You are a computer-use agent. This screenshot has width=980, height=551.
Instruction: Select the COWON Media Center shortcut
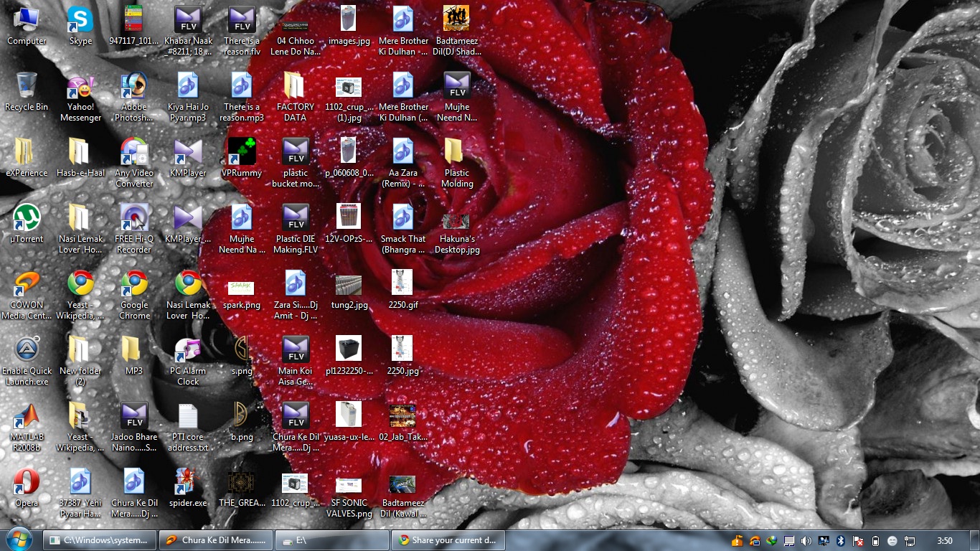click(27, 284)
